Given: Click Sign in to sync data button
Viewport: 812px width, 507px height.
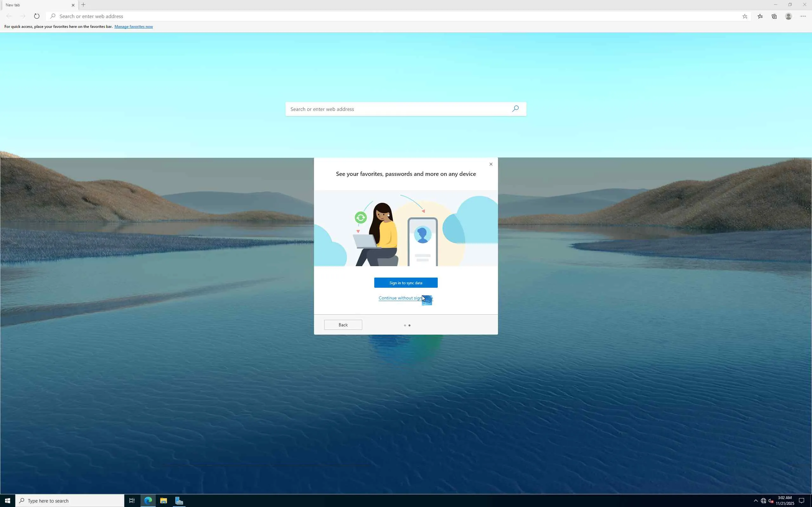Looking at the screenshot, I should coord(406,283).
